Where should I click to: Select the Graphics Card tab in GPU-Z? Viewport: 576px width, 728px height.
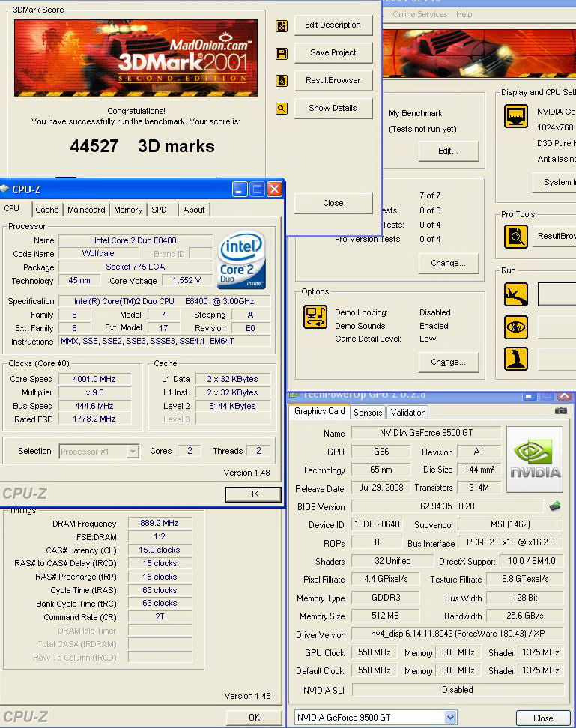(x=319, y=411)
